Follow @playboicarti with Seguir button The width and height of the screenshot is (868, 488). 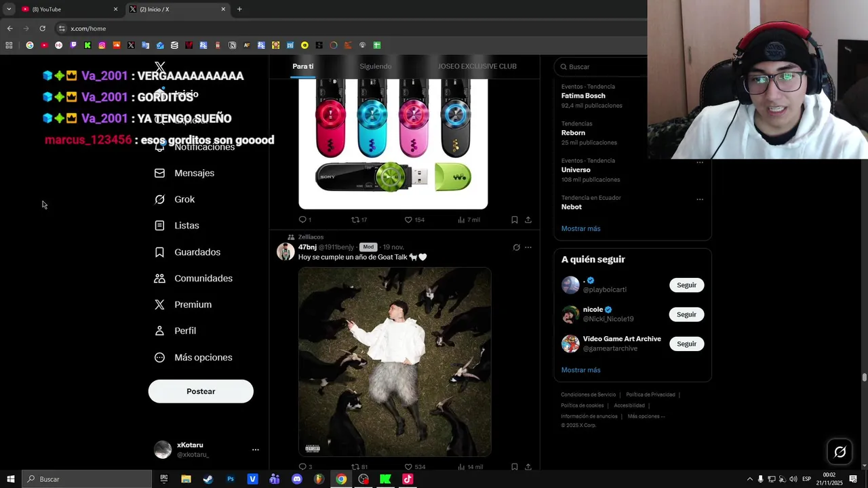(x=687, y=285)
